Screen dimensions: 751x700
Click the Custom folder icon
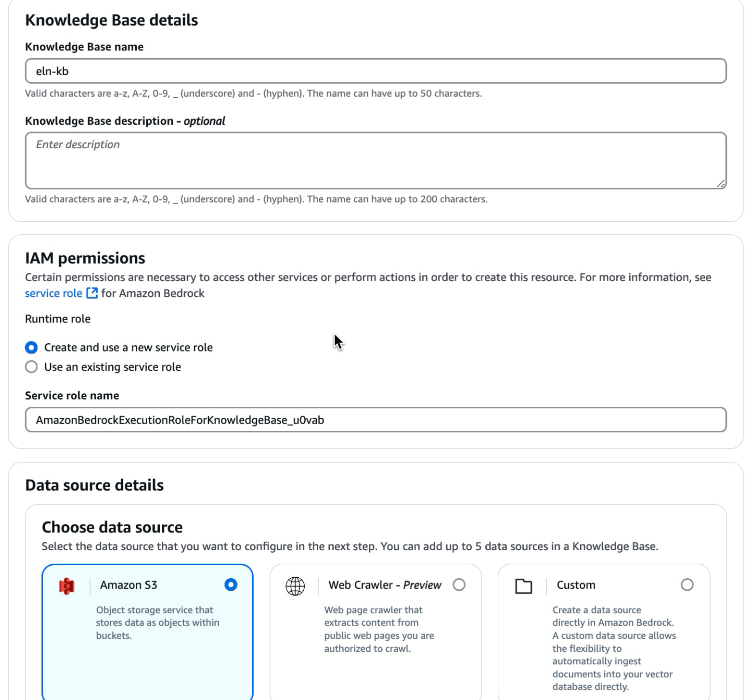coord(523,586)
